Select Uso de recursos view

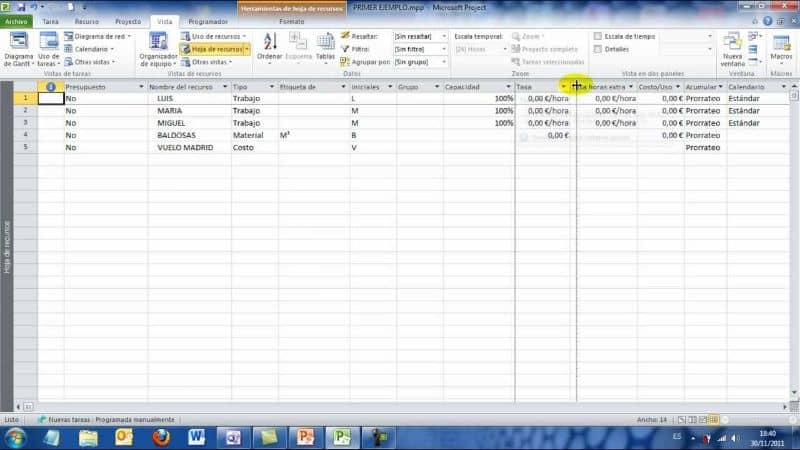(x=214, y=36)
